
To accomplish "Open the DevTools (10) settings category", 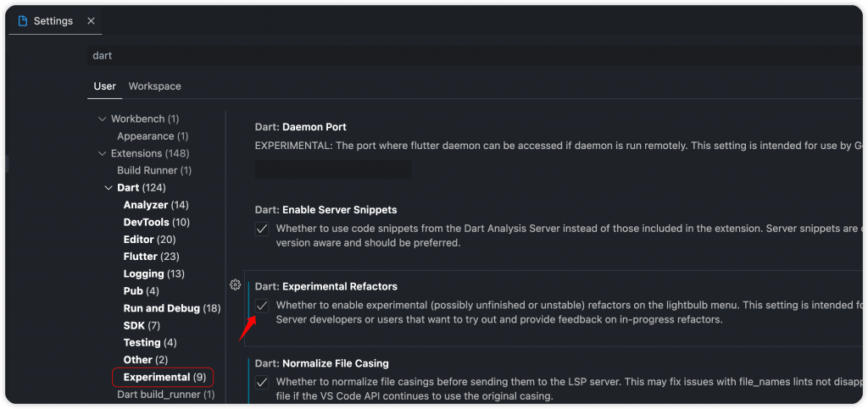I will click(x=157, y=222).
